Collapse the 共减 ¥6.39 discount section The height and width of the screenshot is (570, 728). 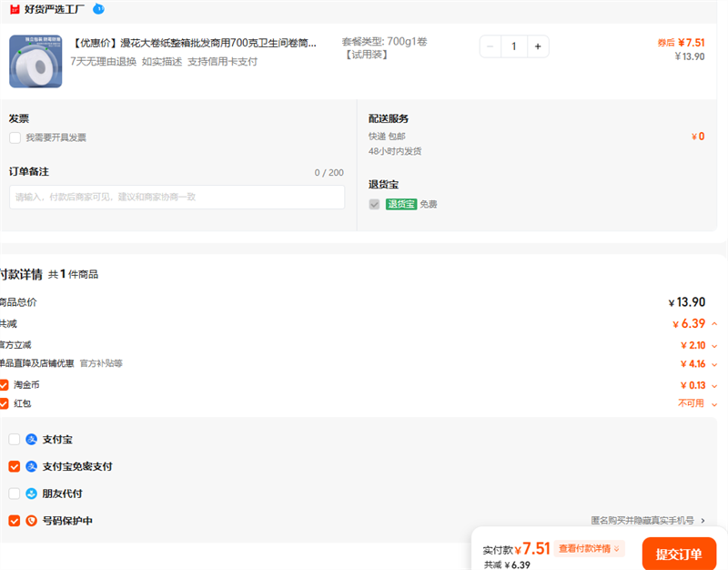[x=714, y=324]
